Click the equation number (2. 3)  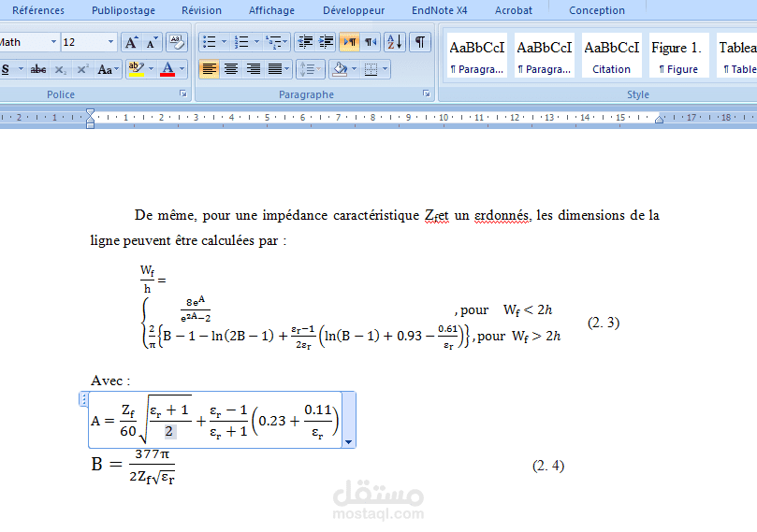click(604, 323)
